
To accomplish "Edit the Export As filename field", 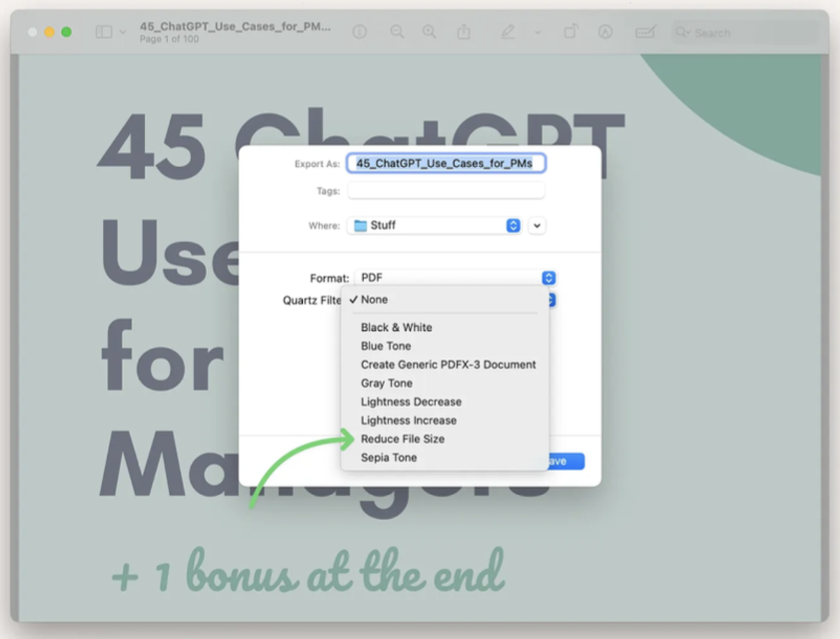I will (x=447, y=163).
